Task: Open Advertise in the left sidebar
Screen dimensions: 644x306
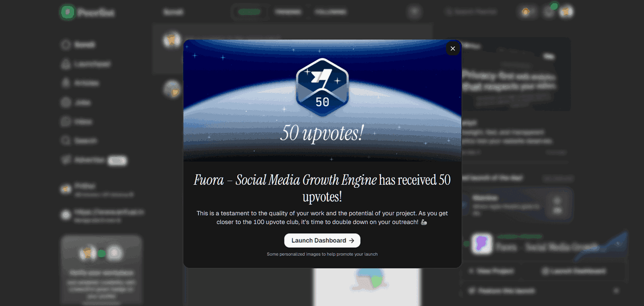Action: 94,160
